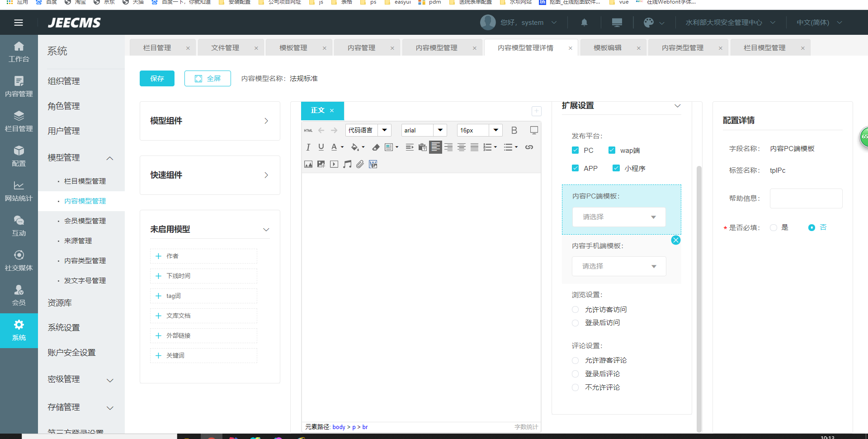The width and height of the screenshot is (868, 439).
Task: Open 会员模型管理 in the sidebar menu
Action: click(x=85, y=221)
